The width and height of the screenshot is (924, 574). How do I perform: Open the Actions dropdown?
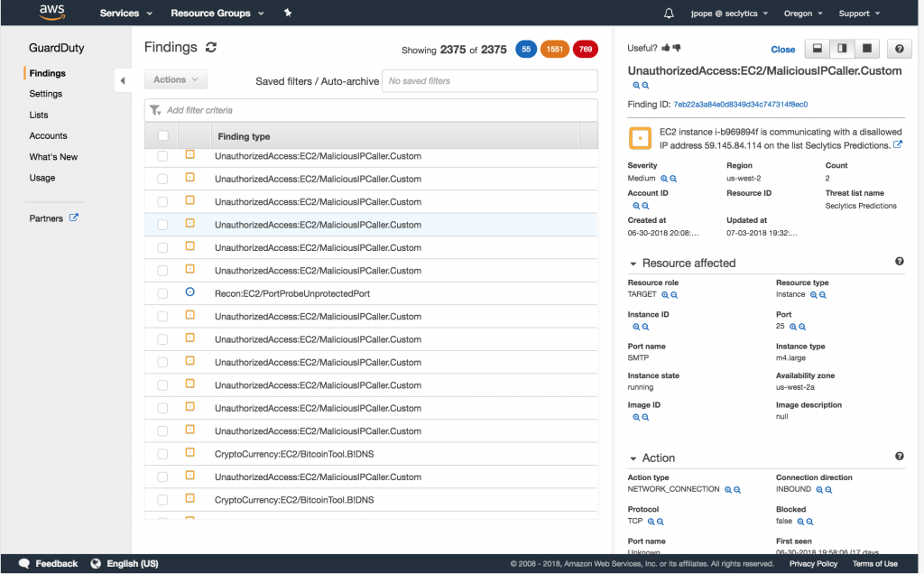coord(176,79)
